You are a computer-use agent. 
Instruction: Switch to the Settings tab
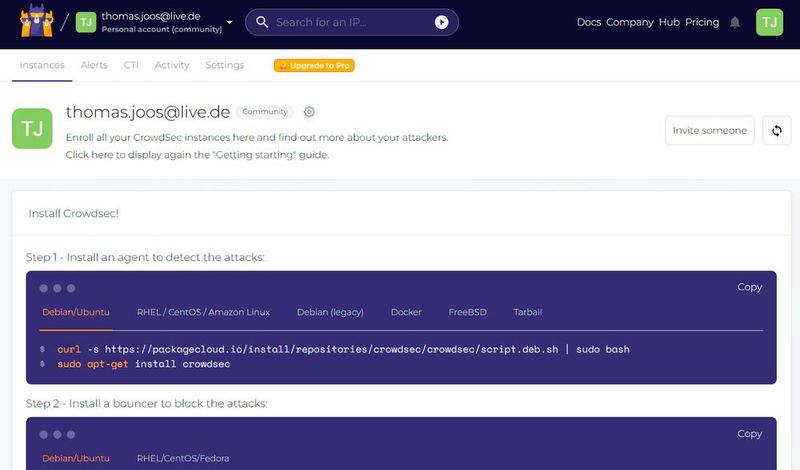(224, 65)
